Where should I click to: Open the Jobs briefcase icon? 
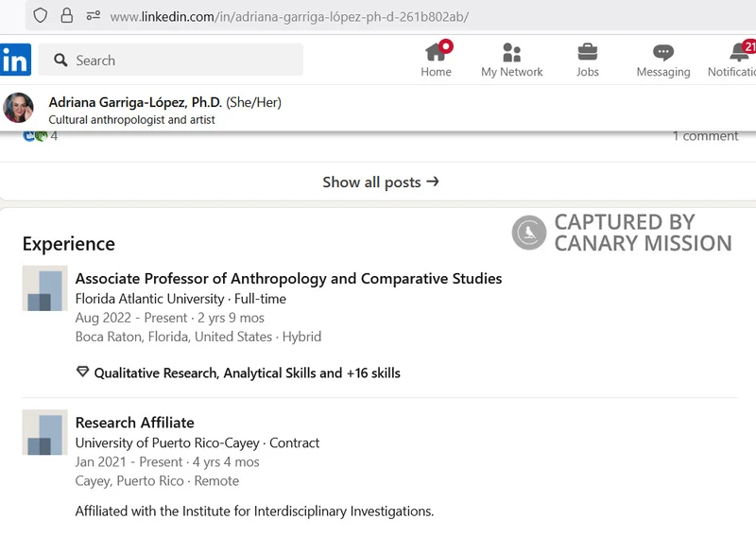(x=587, y=52)
